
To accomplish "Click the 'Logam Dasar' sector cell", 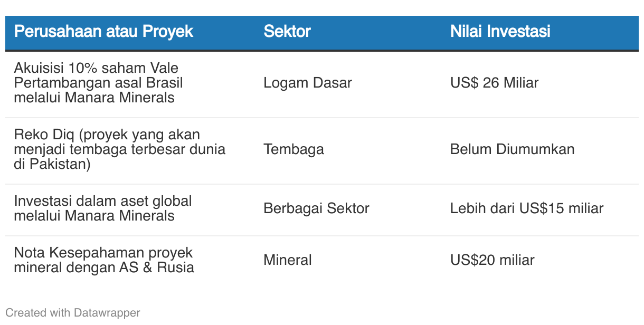I will tap(308, 83).
